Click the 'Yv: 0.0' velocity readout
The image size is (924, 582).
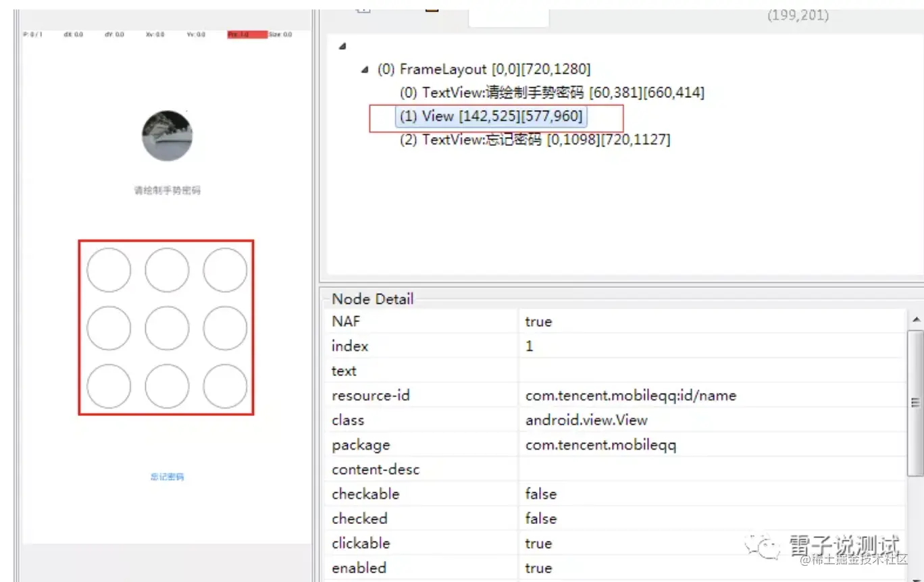pyautogui.click(x=196, y=34)
